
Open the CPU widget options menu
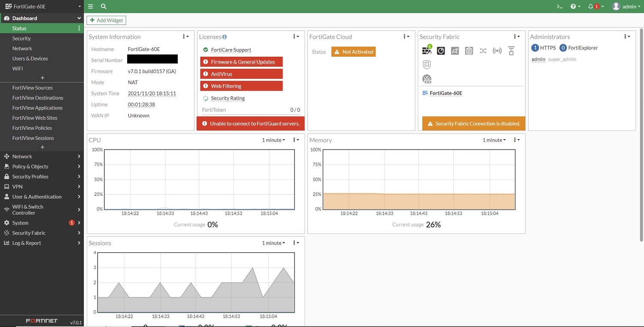296,140
